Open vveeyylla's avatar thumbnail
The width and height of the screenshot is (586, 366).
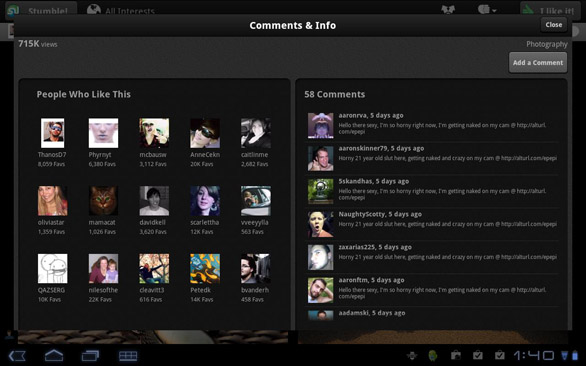point(256,201)
